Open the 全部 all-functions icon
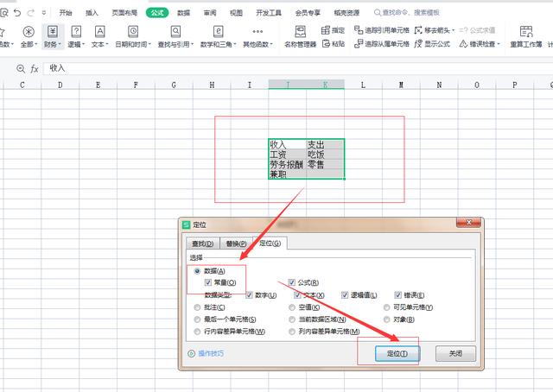 [x=29, y=32]
